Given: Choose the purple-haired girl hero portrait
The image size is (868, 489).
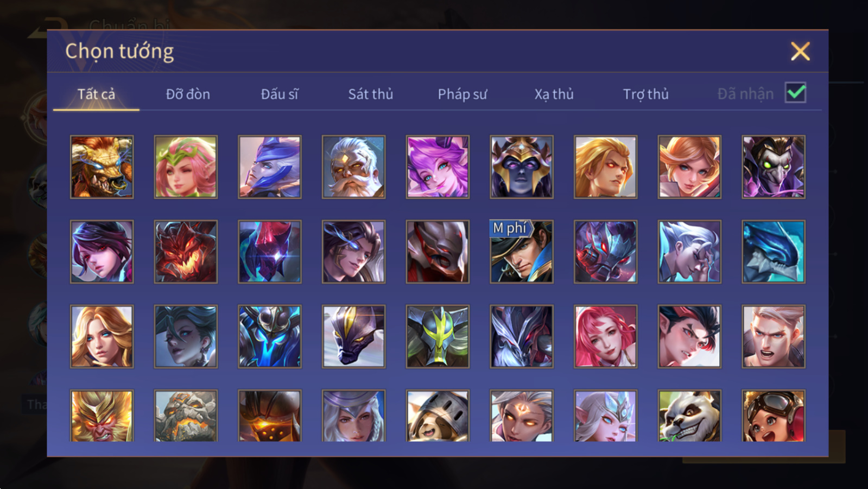Looking at the screenshot, I should click(438, 167).
